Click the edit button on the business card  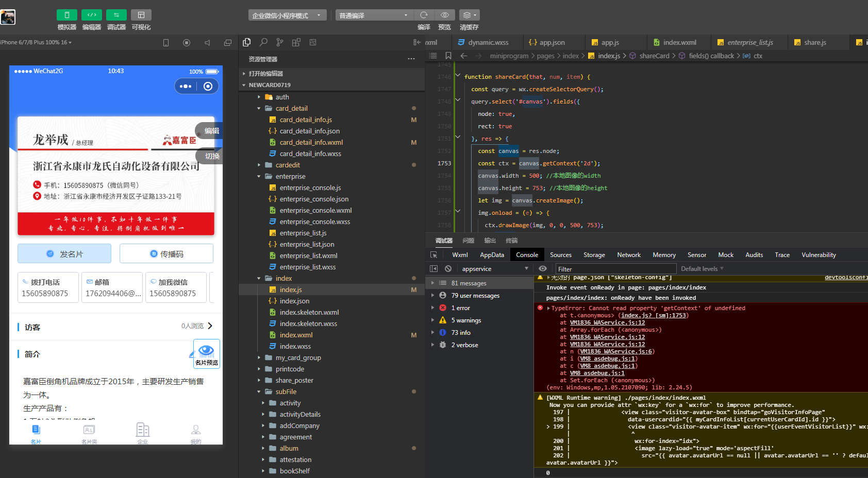pyautogui.click(x=210, y=131)
